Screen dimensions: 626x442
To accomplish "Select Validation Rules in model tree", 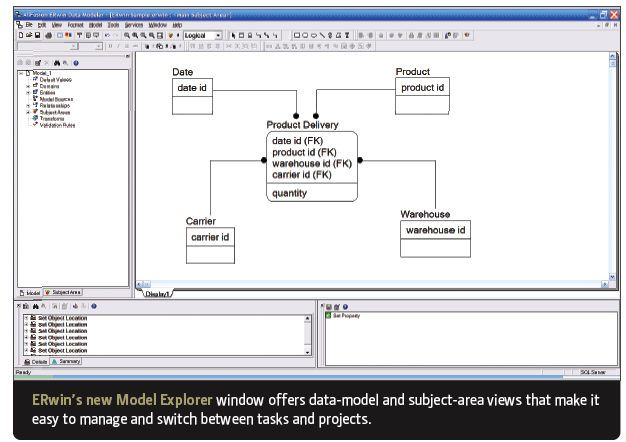I will point(57,125).
